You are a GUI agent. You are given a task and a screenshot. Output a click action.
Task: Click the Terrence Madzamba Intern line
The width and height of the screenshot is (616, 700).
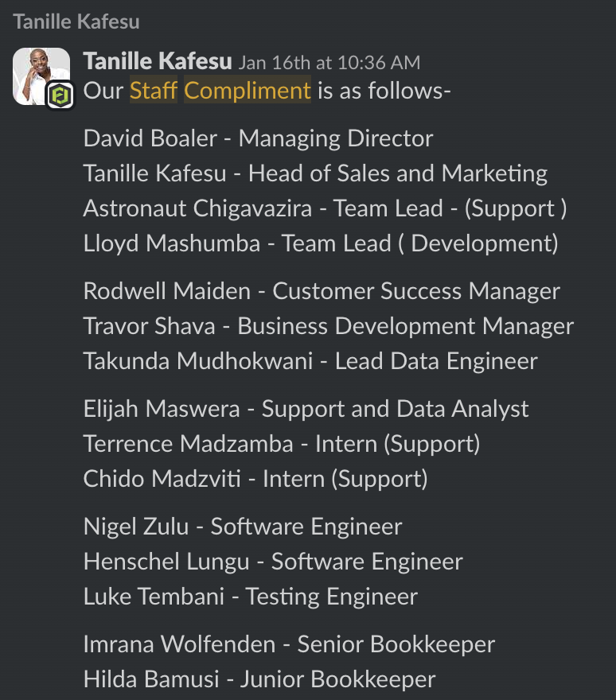point(281,444)
